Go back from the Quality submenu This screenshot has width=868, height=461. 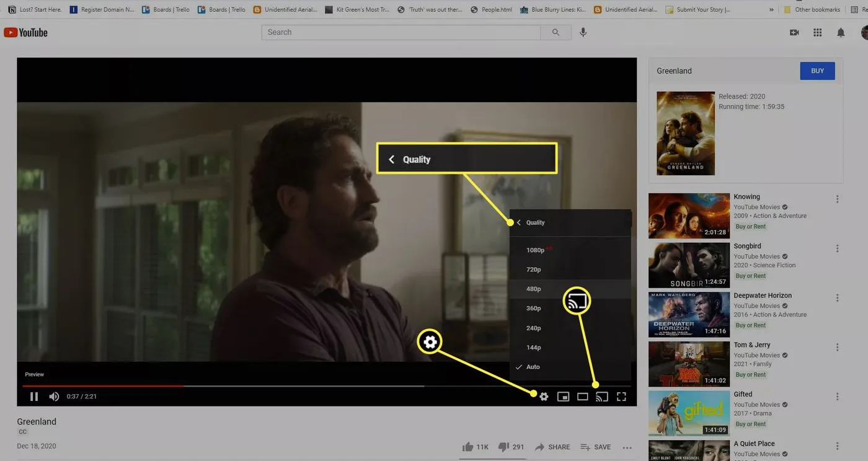(518, 222)
